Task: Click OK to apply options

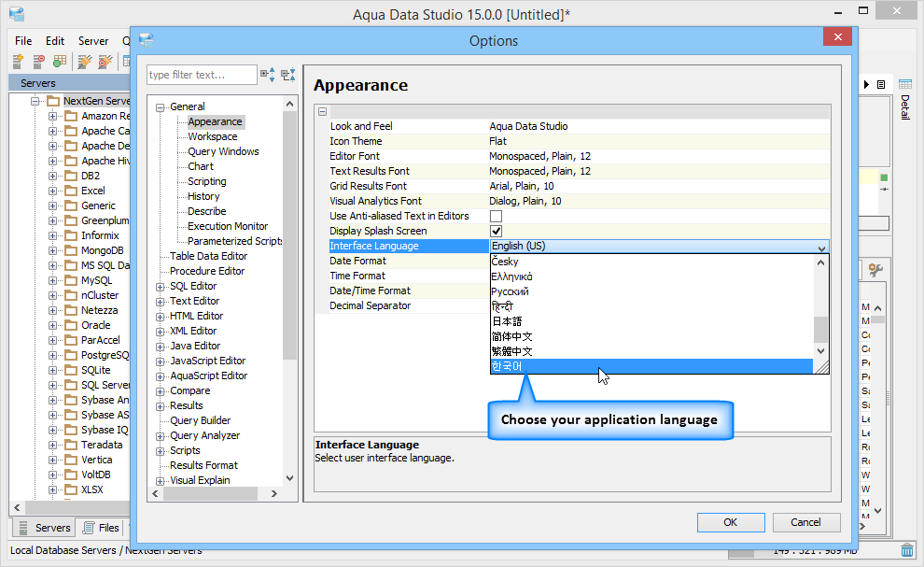Action: [731, 522]
